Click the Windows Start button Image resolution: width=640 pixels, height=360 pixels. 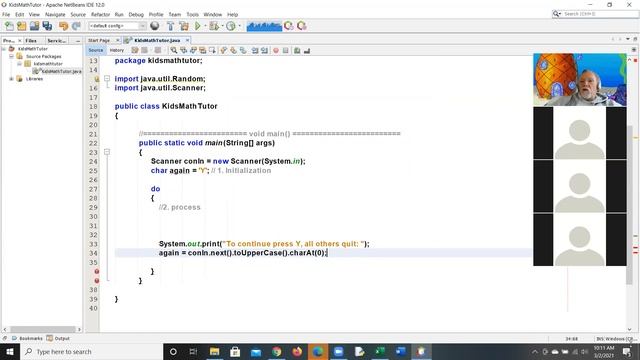click(10, 351)
